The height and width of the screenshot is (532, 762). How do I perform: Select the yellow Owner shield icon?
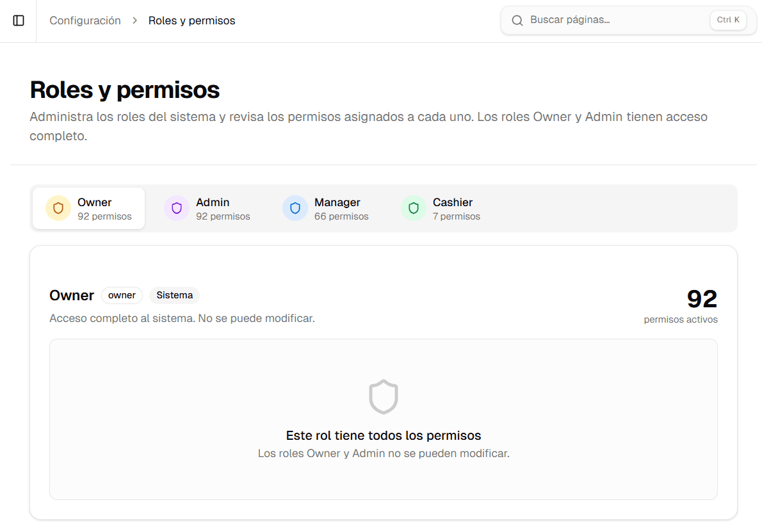(58, 208)
